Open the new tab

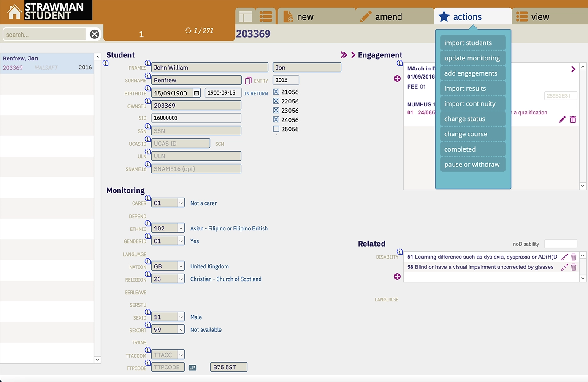click(317, 16)
